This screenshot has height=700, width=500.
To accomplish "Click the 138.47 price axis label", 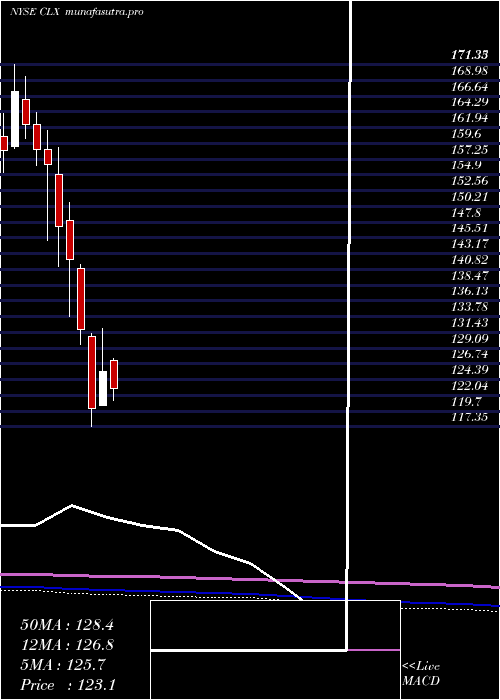I will [470, 275].
